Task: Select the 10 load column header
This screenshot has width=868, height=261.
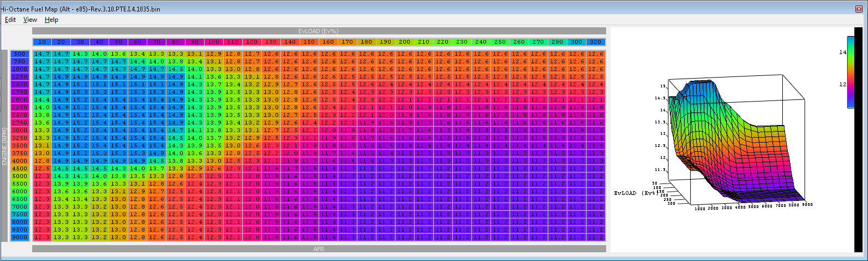Action: [42, 42]
